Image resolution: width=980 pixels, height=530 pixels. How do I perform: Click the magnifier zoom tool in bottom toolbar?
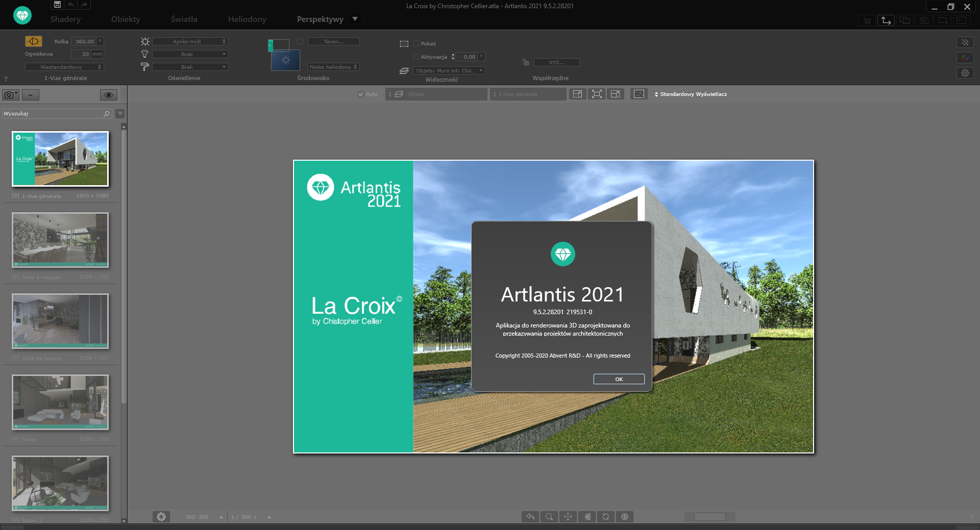pyautogui.click(x=549, y=517)
